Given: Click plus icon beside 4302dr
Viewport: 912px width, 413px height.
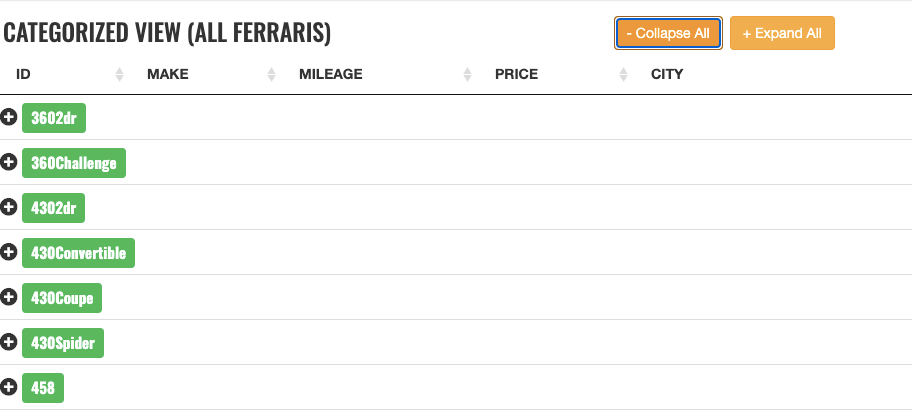Looking at the screenshot, I should (x=9, y=207).
